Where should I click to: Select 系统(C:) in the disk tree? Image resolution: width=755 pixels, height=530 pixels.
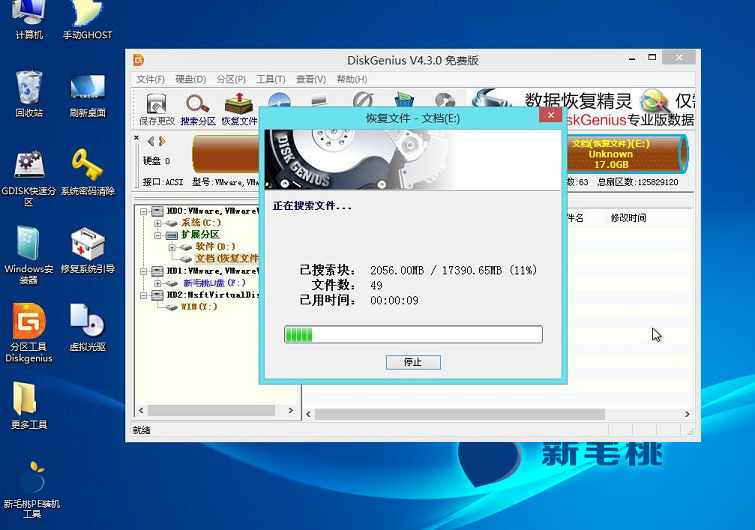[201, 223]
